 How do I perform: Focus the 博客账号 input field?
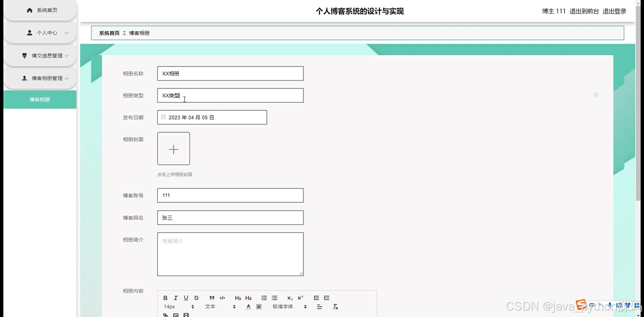coord(230,195)
